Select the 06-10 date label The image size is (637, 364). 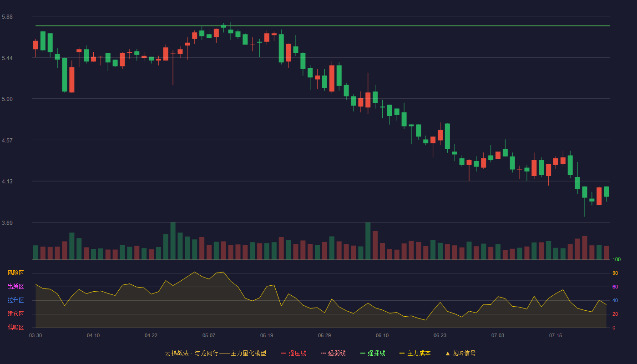tap(382, 335)
